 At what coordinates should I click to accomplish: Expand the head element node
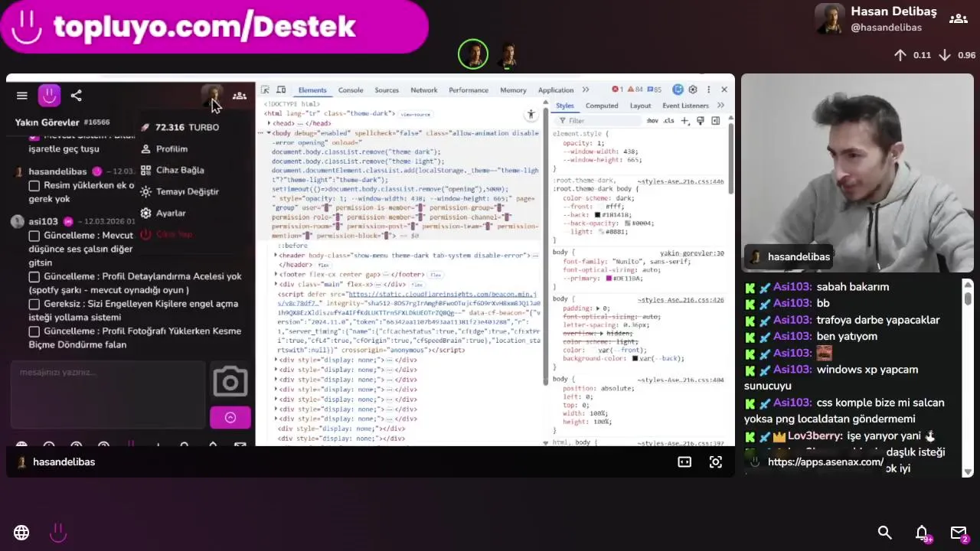point(269,123)
